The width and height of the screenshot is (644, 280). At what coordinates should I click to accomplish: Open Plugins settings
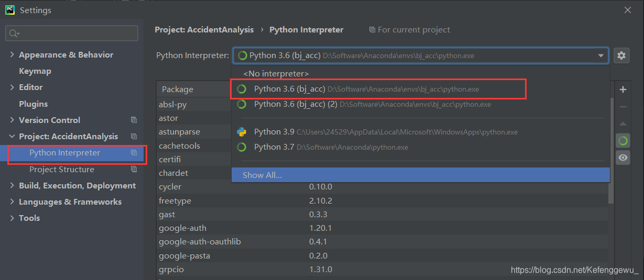(33, 104)
